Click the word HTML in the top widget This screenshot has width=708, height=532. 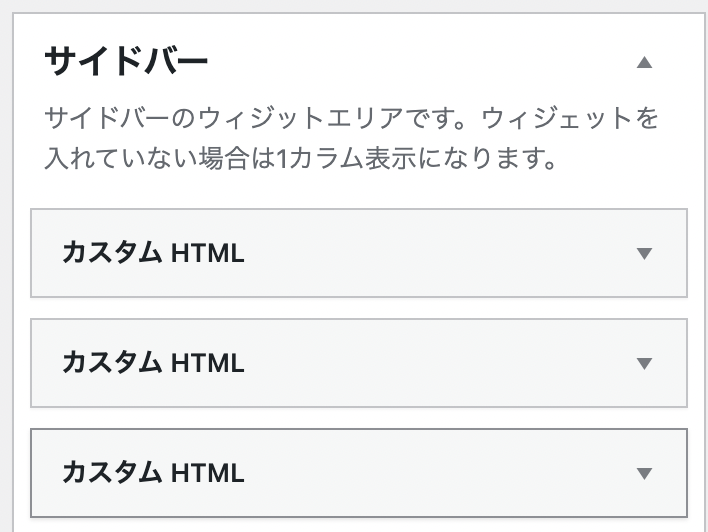[208, 253]
